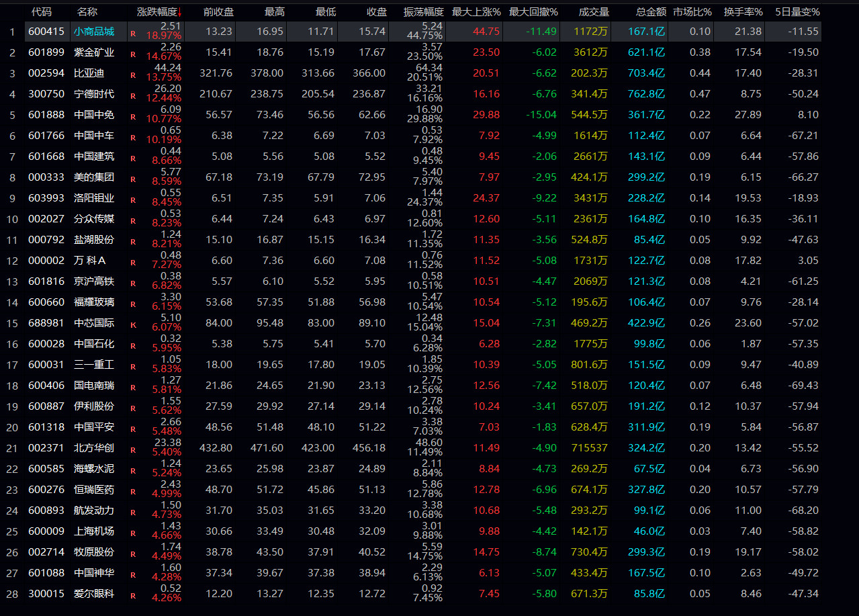This screenshot has width=859, height=616.
Task: Click the 762.8亿 total amount value
Action: pyautogui.click(x=646, y=94)
